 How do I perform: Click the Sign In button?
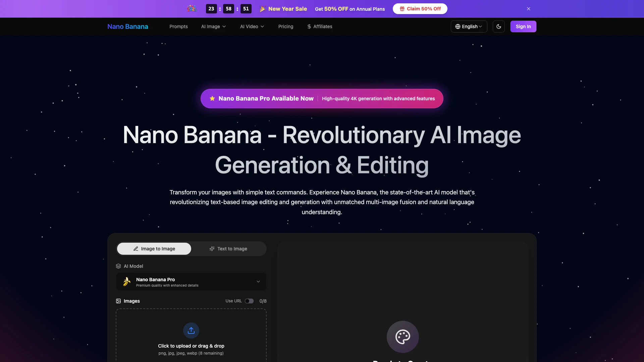523,26
